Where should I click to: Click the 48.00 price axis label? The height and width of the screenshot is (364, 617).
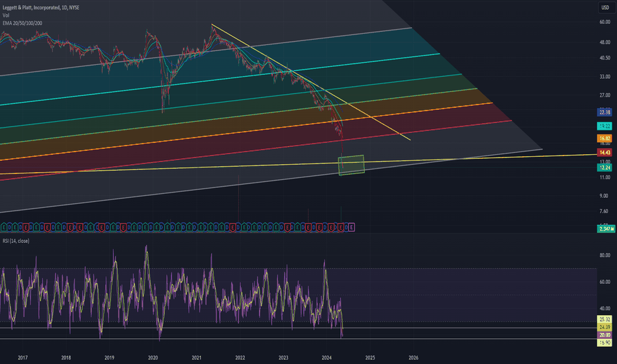pyautogui.click(x=605, y=42)
